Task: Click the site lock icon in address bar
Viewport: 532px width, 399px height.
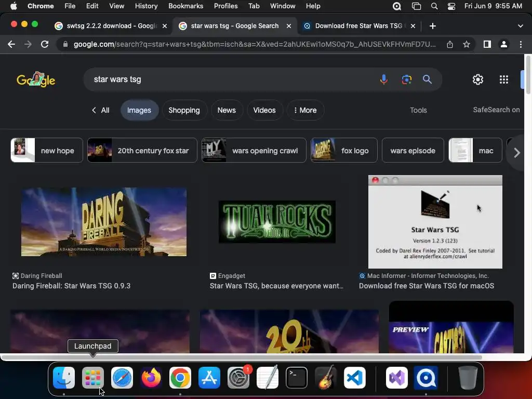Action: 65,44
